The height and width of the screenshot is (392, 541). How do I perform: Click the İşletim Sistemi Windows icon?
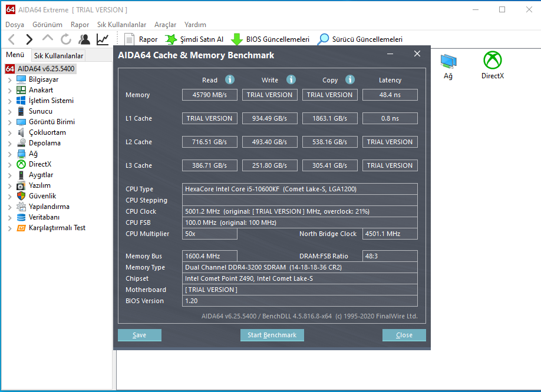pos(21,101)
